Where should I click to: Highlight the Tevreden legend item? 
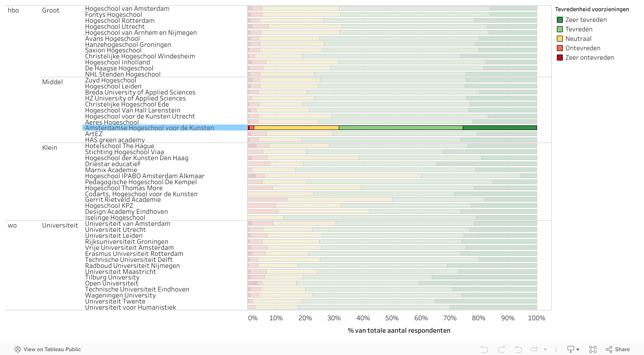click(x=579, y=29)
